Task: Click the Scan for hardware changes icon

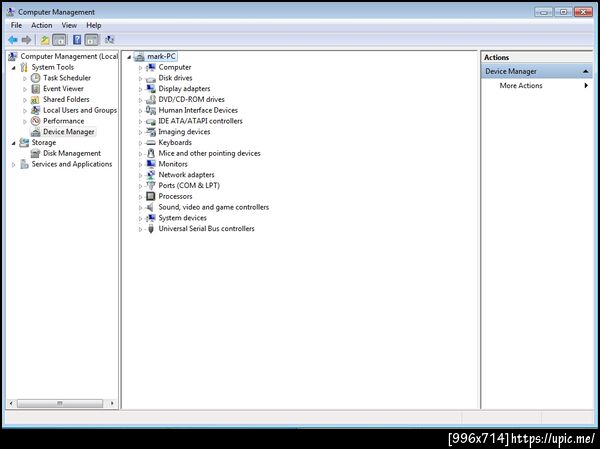Action: pyautogui.click(x=109, y=39)
